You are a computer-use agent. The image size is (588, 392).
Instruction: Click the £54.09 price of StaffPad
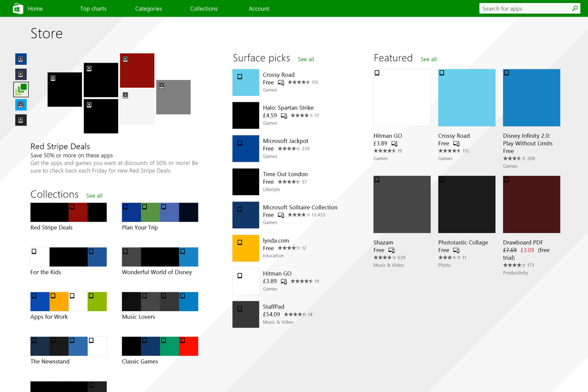[x=271, y=315]
